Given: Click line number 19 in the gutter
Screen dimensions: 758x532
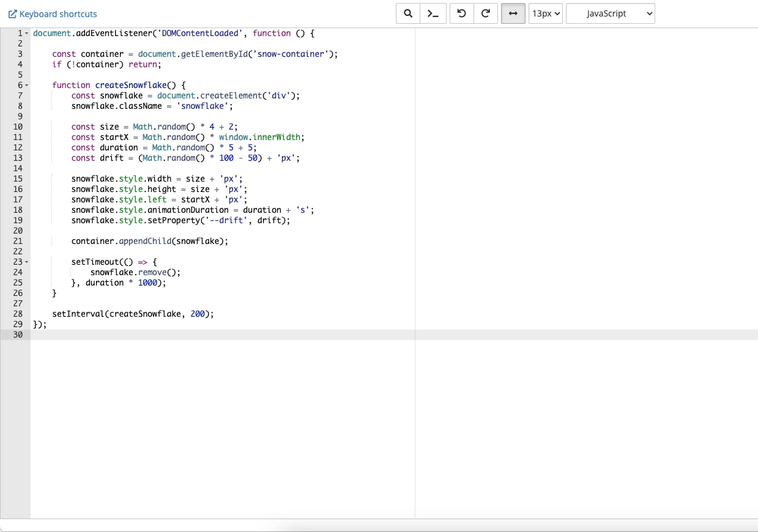Looking at the screenshot, I should [17, 220].
